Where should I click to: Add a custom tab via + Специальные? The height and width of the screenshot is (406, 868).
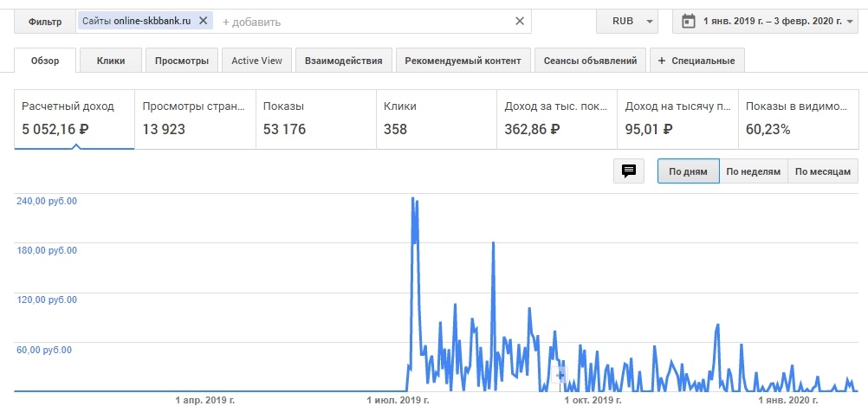tap(697, 61)
